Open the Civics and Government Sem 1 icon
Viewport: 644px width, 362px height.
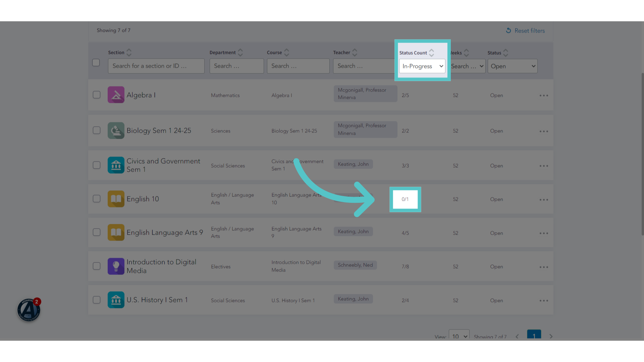[116, 165]
